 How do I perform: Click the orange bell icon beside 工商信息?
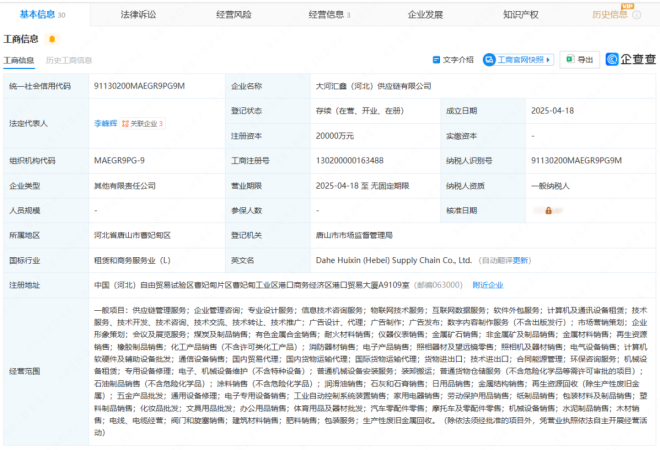click(49, 39)
